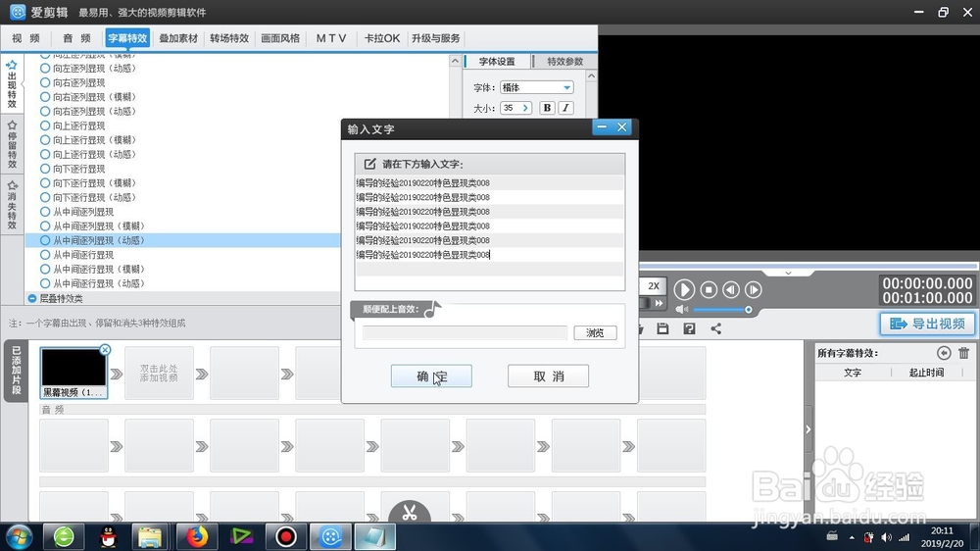
Task: Adjust the preview volume slider
Action: (722, 310)
